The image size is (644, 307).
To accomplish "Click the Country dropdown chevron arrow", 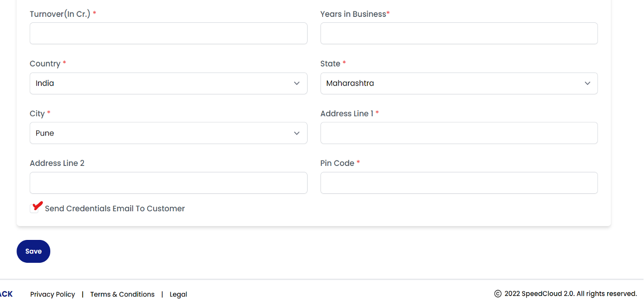I will (297, 83).
